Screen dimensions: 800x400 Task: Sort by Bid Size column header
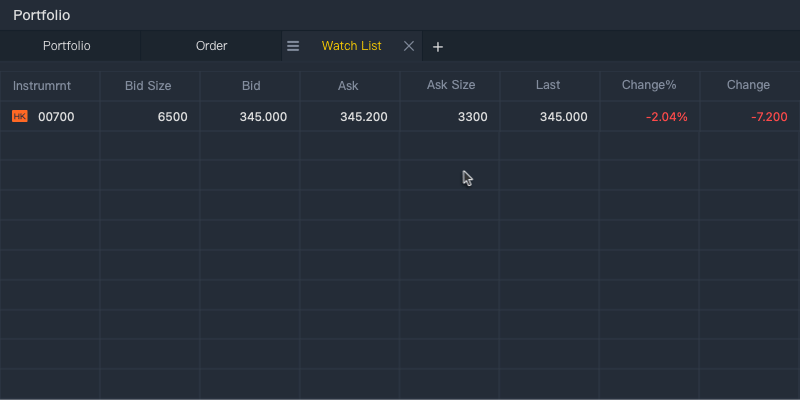[148, 86]
